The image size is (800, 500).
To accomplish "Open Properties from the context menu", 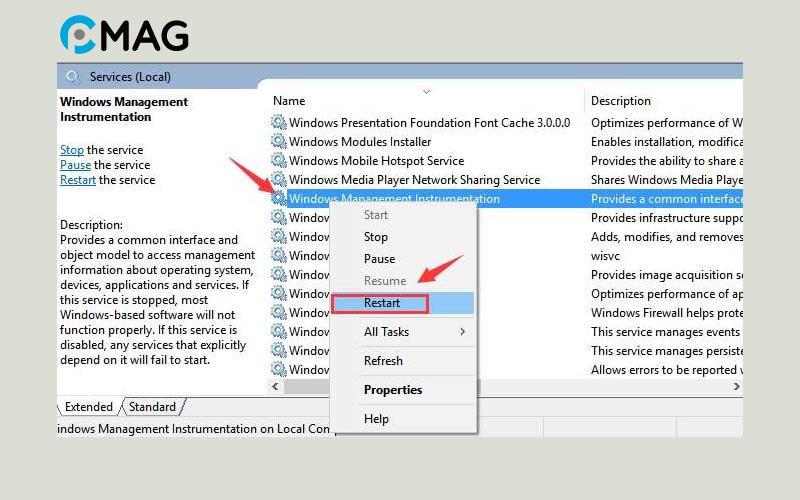I will (x=393, y=390).
